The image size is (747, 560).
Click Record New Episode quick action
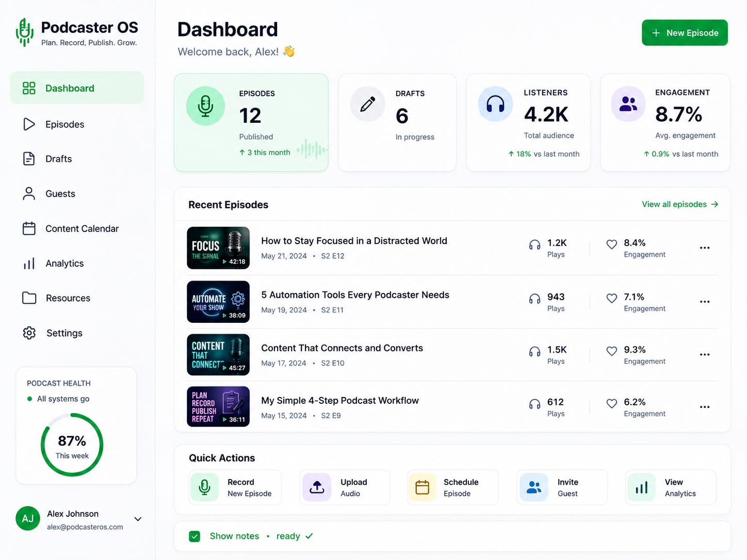tap(235, 487)
